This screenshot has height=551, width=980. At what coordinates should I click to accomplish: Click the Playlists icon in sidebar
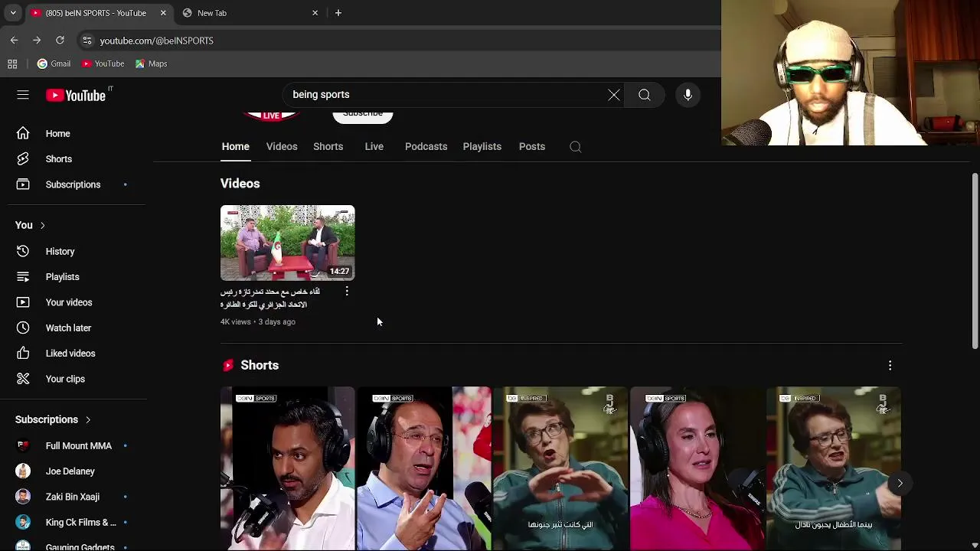tap(23, 277)
